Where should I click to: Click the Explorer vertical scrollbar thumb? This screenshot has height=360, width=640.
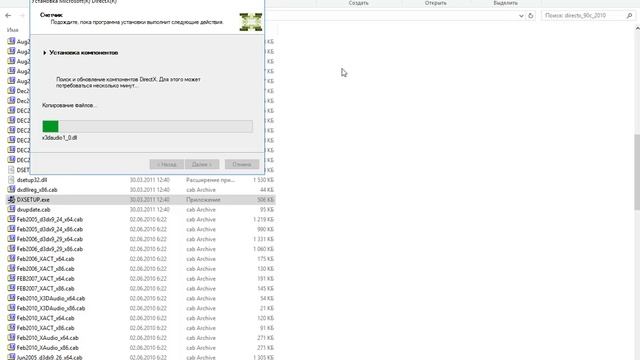[637, 172]
